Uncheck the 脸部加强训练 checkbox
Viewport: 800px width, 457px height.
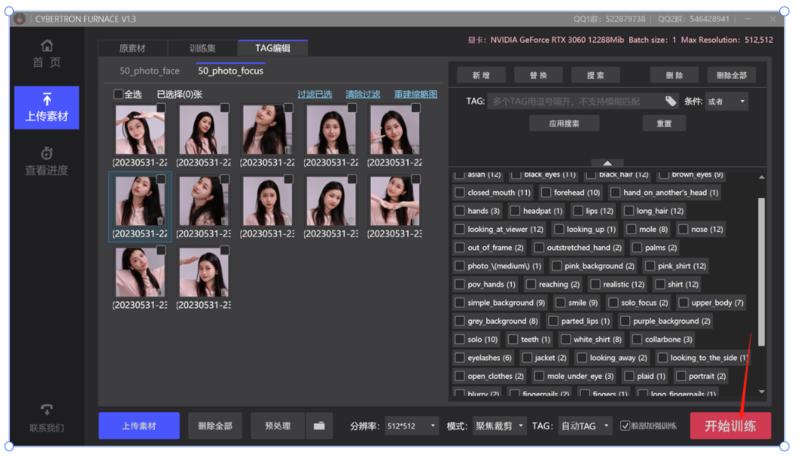tap(625, 426)
